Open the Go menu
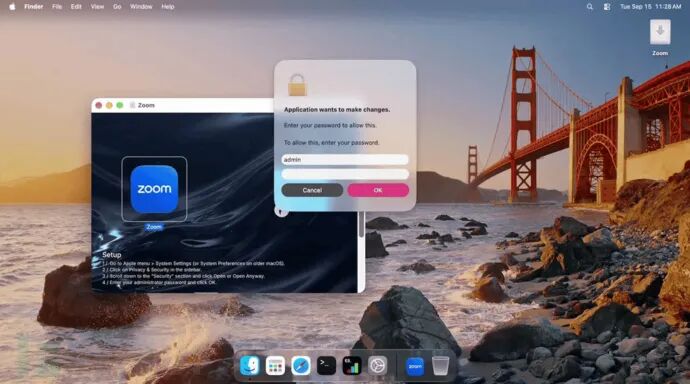The image size is (690, 384). click(x=117, y=7)
